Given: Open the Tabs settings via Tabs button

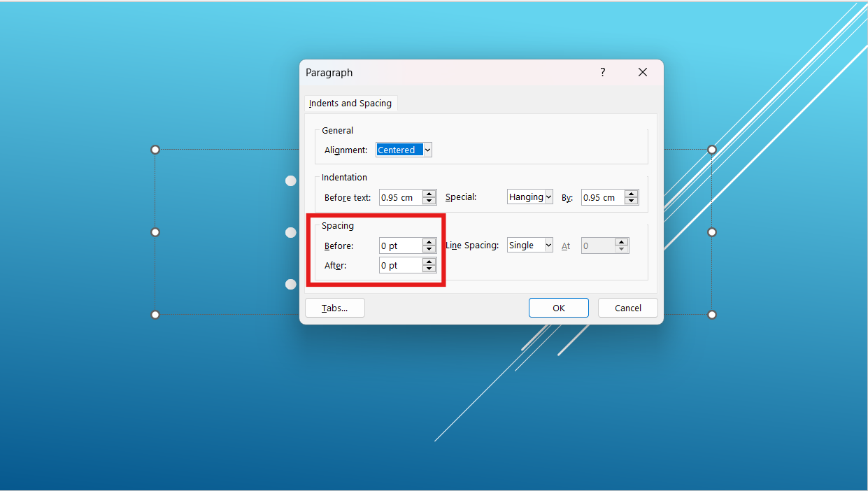Looking at the screenshot, I should (334, 308).
